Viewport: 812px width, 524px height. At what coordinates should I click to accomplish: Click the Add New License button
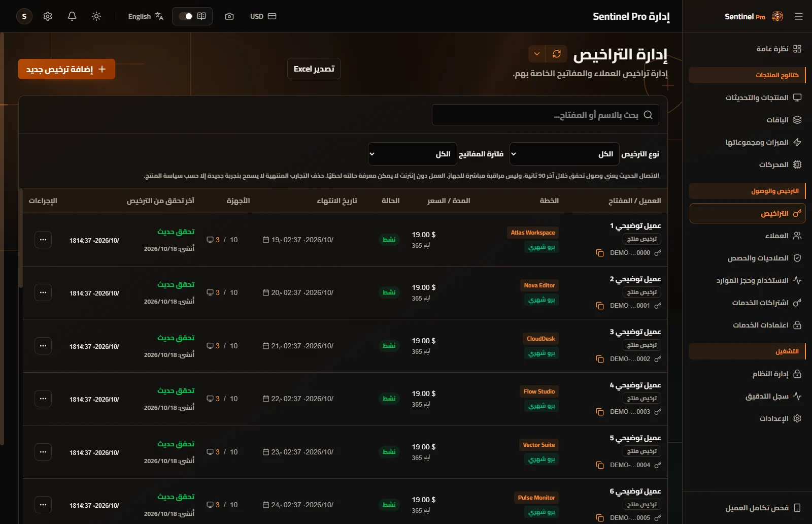(66, 69)
